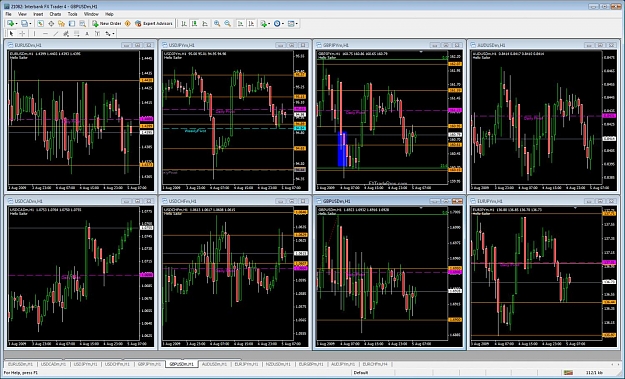Toggle the Expert Advisors button
The width and height of the screenshot is (625, 379).
point(153,24)
